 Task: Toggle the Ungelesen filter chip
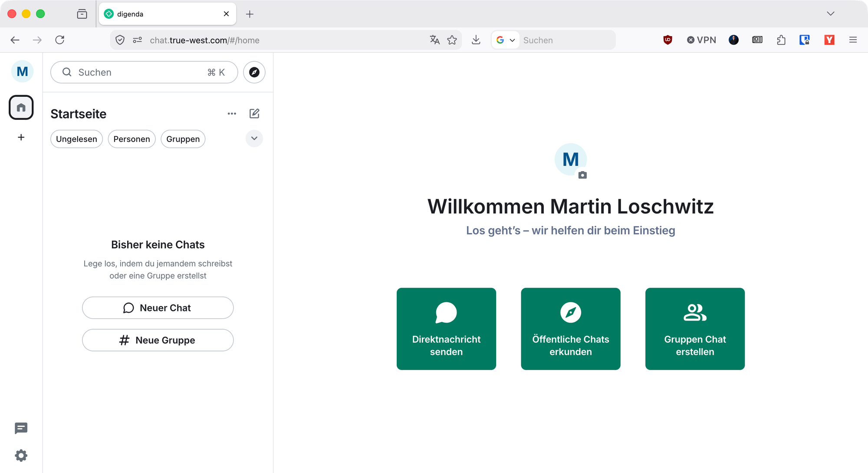76,139
